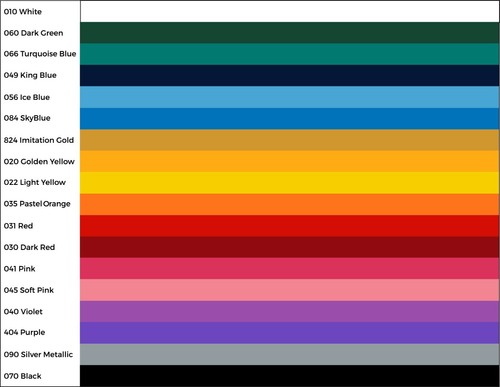Select the 041 Pink color bar
Viewport: 500px width, 387px height.
tap(289, 268)
